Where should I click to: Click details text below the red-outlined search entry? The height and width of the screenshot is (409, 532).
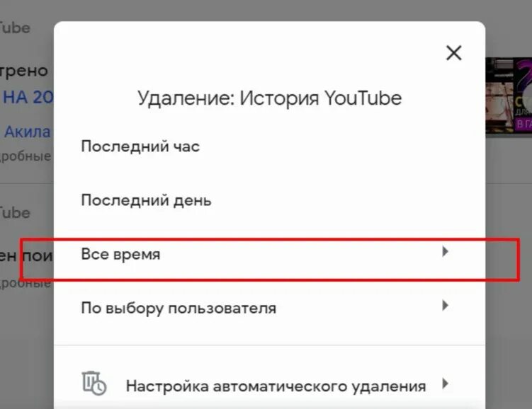coord(26,283)
